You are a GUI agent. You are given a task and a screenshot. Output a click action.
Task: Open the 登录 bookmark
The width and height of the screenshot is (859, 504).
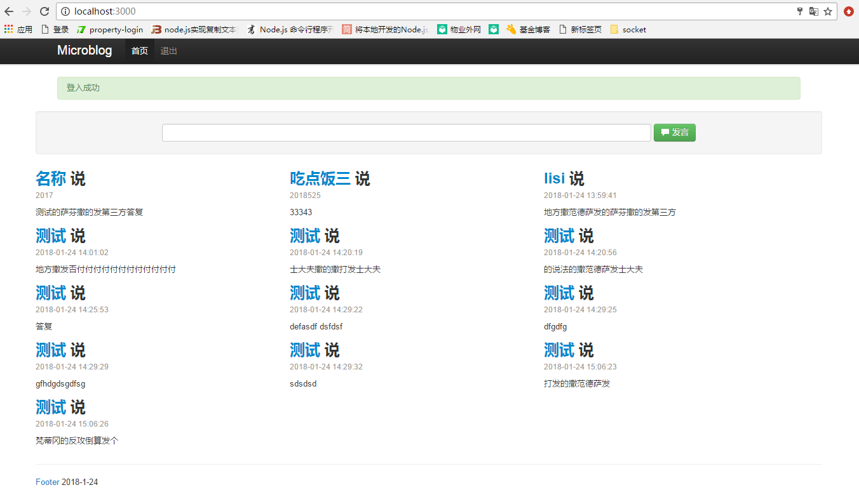click(x=55, y=29)
